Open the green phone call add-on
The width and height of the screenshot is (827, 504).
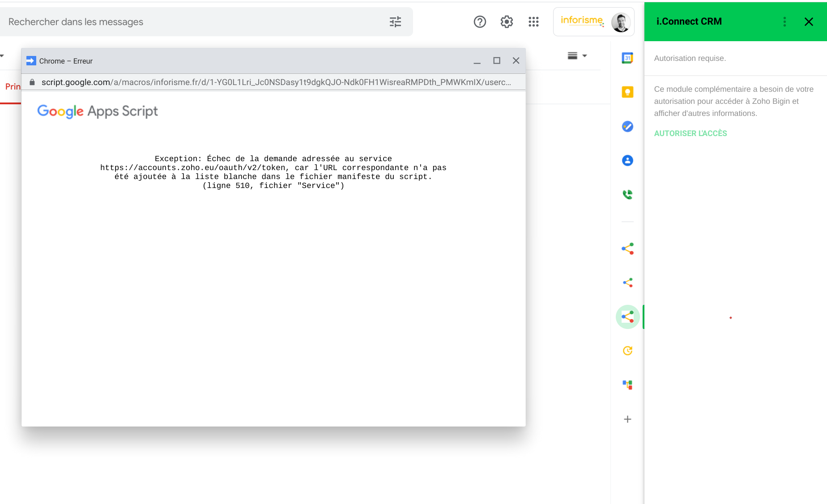[627, 194]
